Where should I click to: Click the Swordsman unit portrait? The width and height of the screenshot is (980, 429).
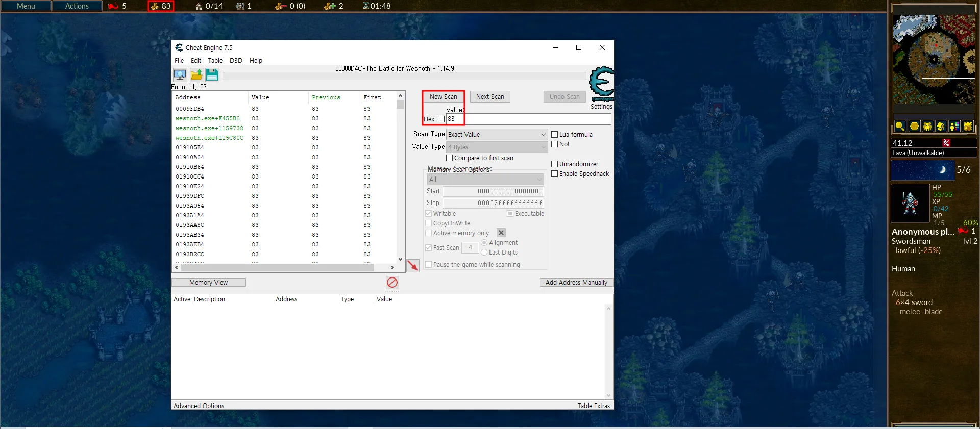[910, 203]
